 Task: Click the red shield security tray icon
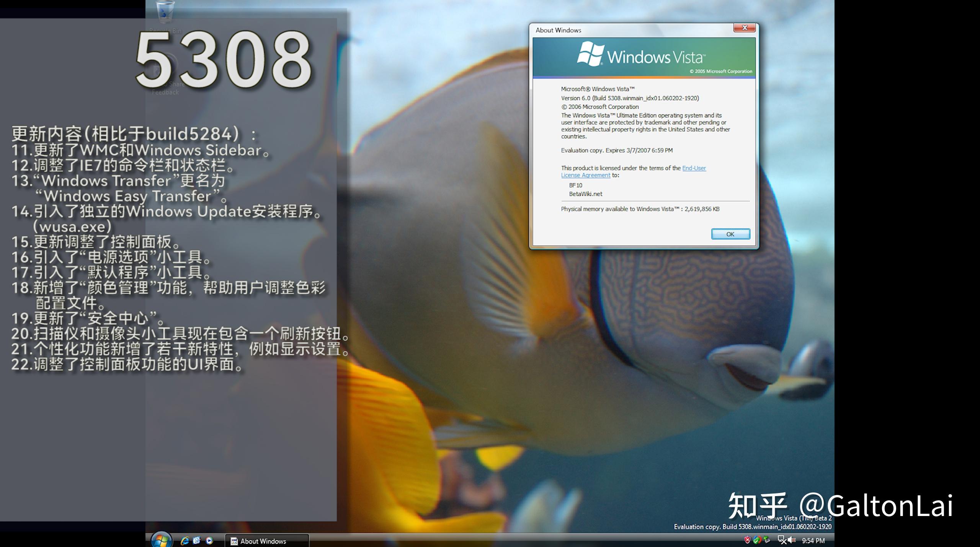[747, 540]
